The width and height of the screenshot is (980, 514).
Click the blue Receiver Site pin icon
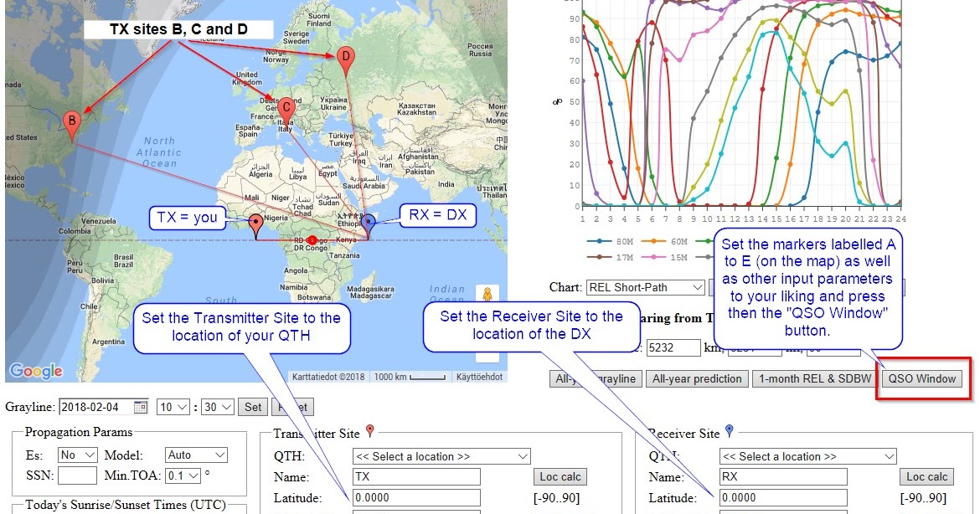(x=728, y=431)
